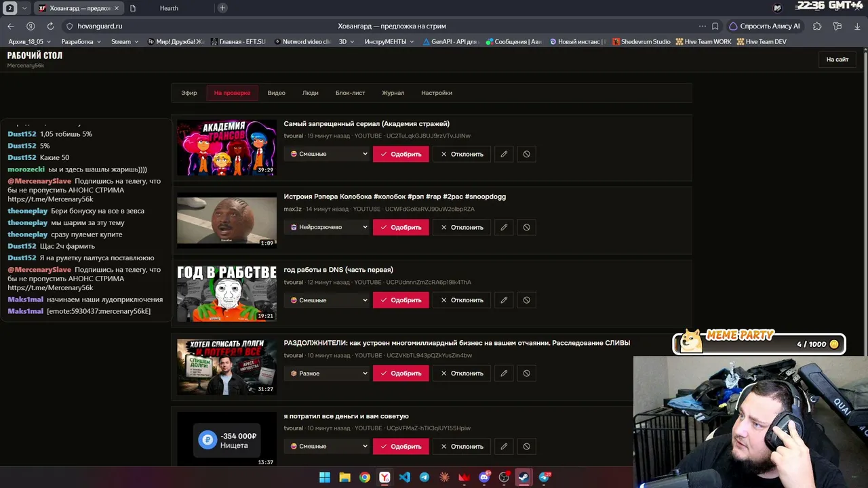
Task: Open Discord from the taskbar
Action: (x=484, y=477)
